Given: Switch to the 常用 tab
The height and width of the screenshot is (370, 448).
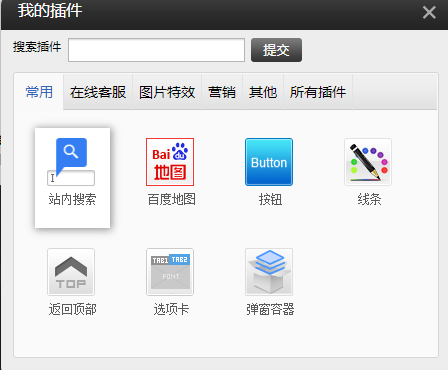Looking at the screenshot, I should [39, 92].
